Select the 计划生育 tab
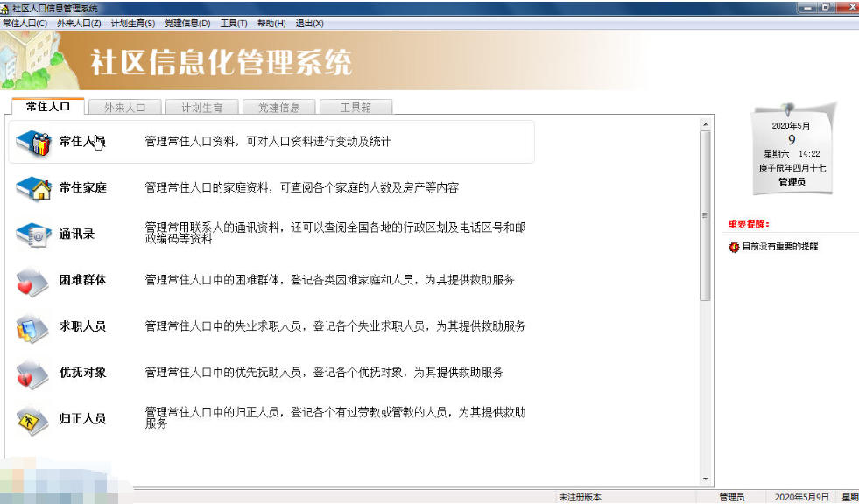 click(x=201, y=108)
